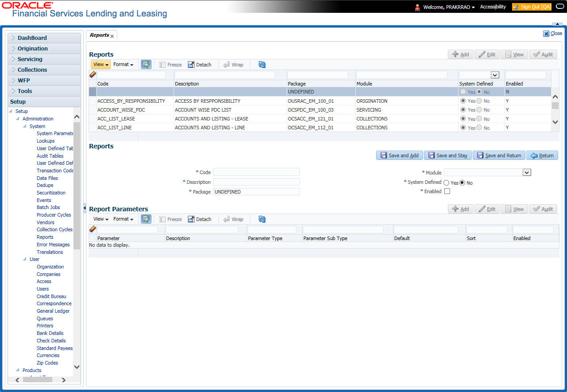Click View button in the Reports section header

514,54
